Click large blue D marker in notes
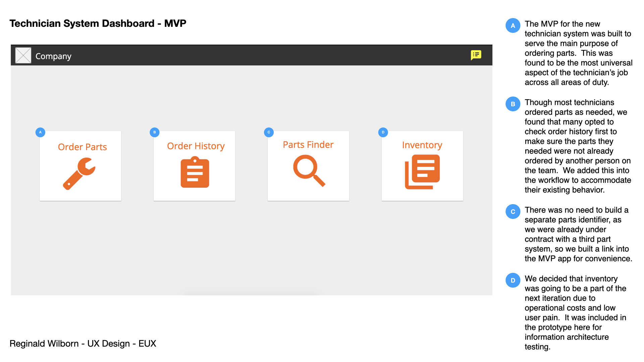This screenshot has width=644, height=362. click(513, 280)
